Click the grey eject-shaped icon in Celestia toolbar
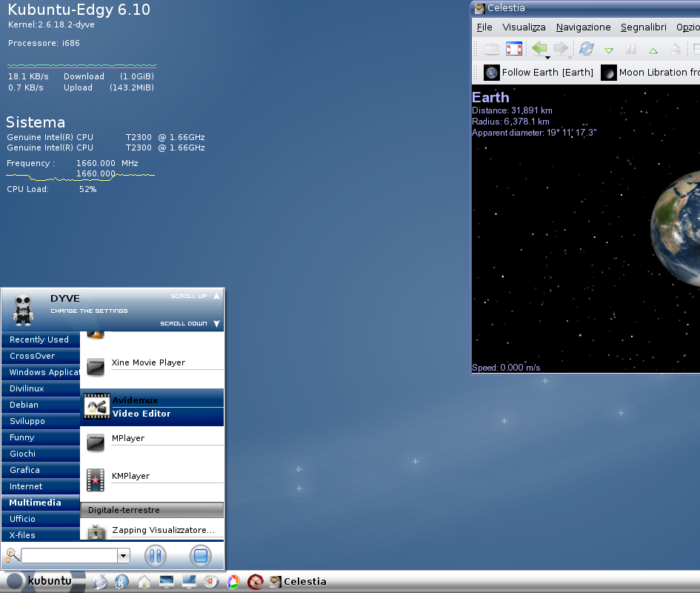 (676, 49)
